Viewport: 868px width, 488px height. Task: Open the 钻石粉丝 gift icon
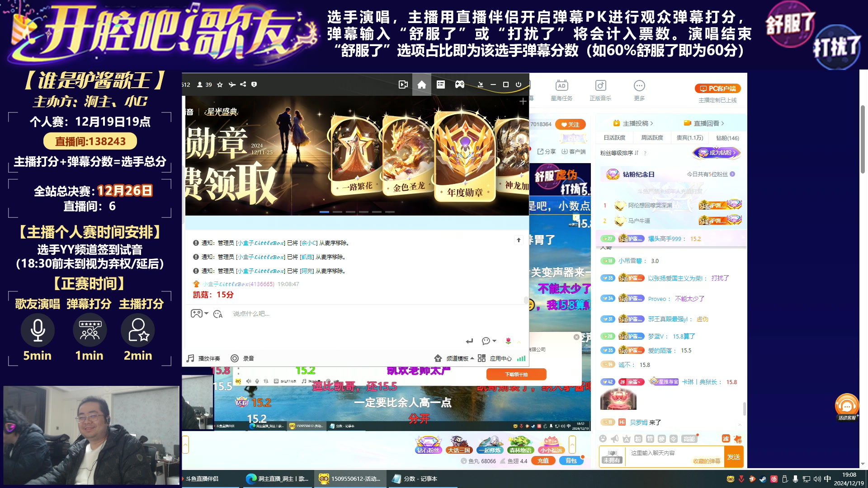click(x=428, y=444)
